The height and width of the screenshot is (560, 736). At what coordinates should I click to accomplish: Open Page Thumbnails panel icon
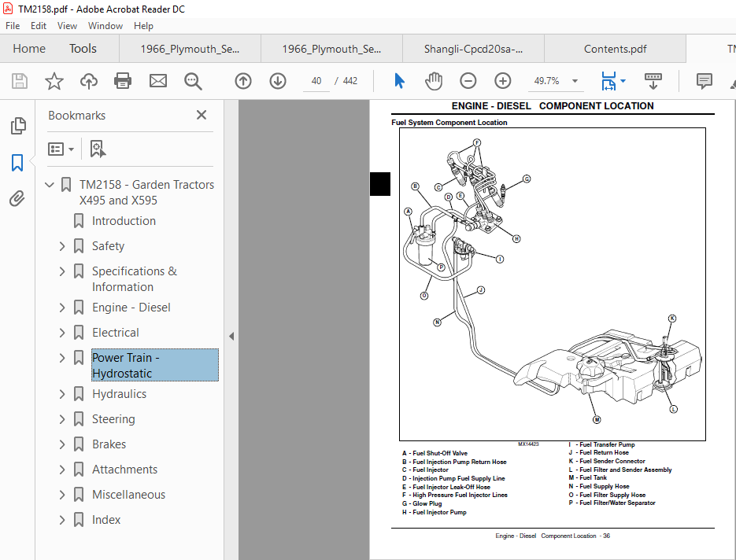tap(18, 126)
